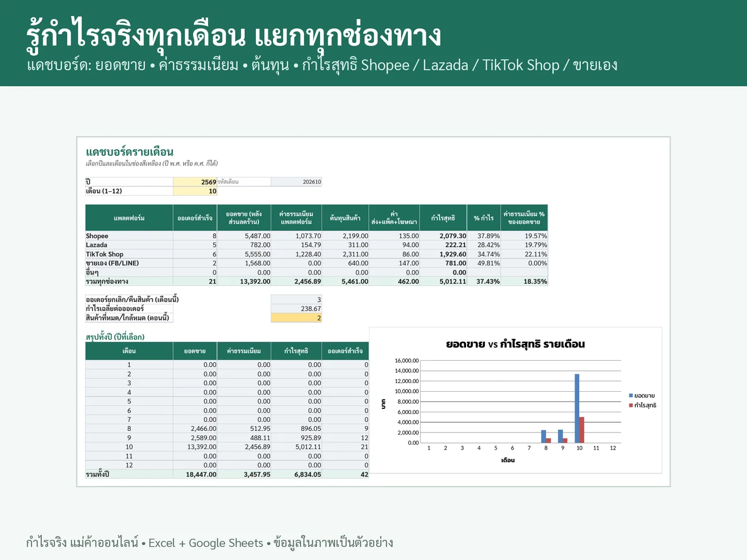Select the yellow month cell below the year
This screenshot has width=747, height=560.
coord(195,191)
